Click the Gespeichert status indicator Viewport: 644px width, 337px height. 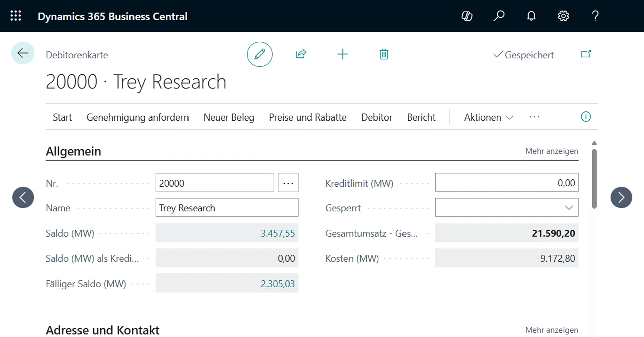(x=524, y=55)
